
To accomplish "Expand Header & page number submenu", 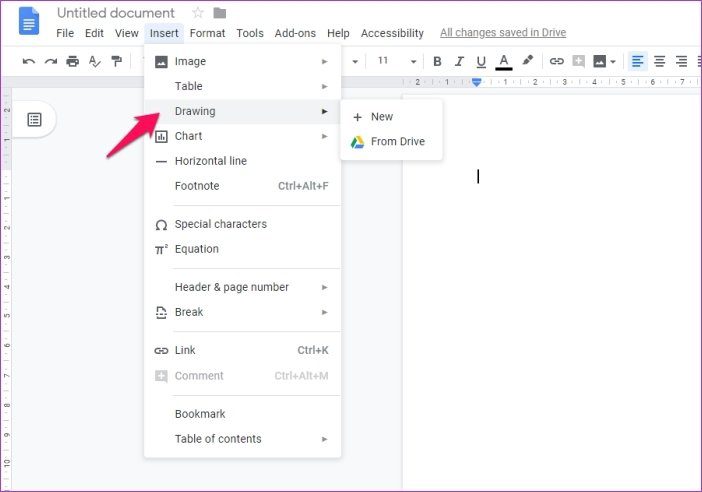I will pos(242,287).
